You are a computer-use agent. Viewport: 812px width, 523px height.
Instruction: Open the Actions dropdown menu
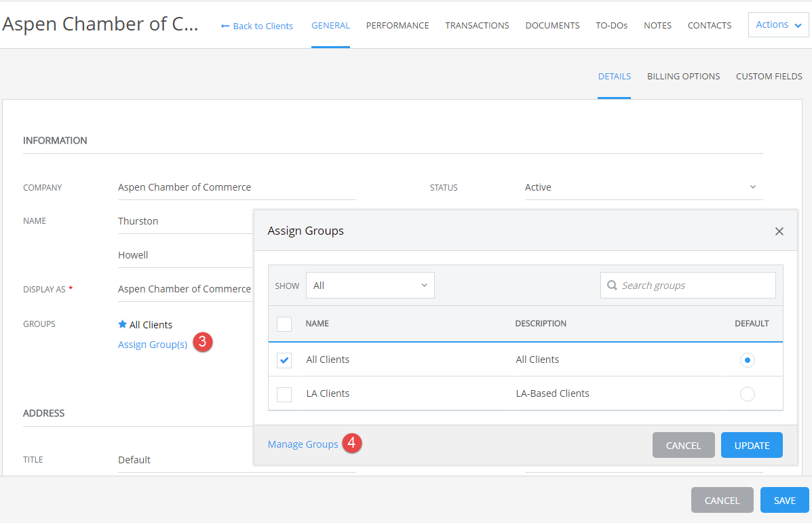point(777,24)
